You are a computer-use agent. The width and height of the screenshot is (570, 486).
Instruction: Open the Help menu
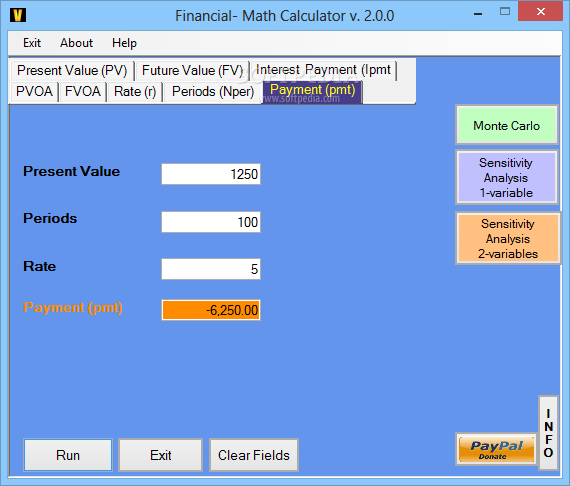[x=124, y=43]
